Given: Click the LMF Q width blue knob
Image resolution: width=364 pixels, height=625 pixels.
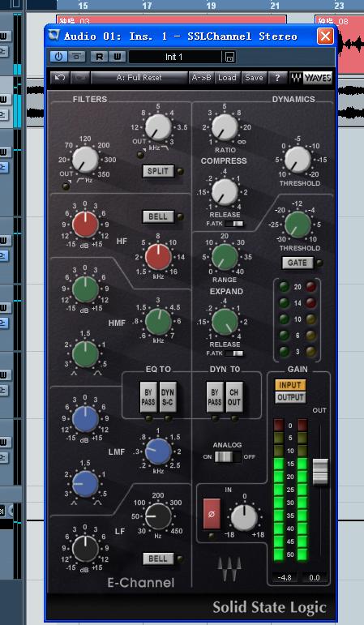Looking at the screenshot, I should click(x=85, y=483).
